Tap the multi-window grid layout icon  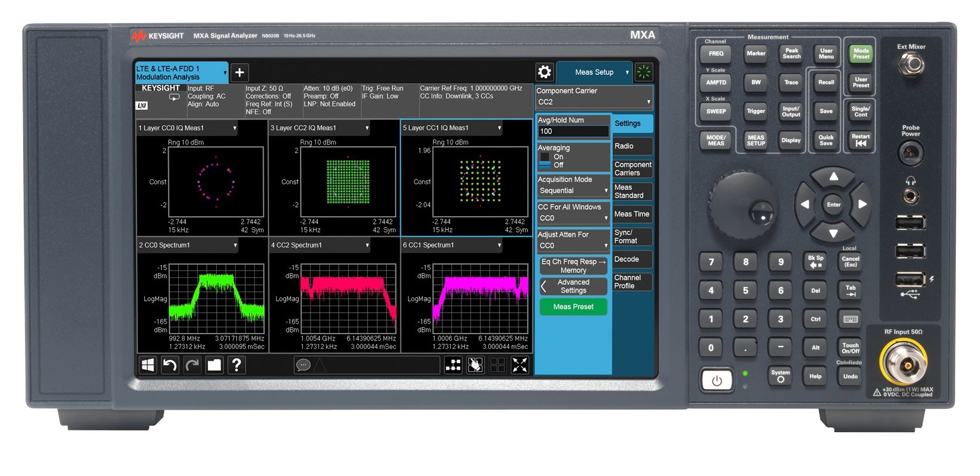(498, 365)
